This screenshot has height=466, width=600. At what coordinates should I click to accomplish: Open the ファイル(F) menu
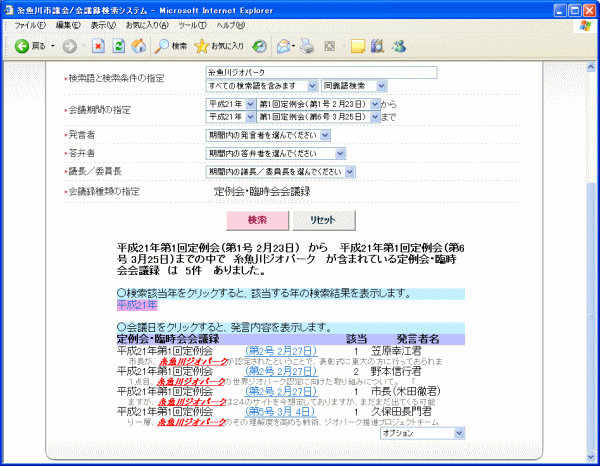[x=30, y=25]
